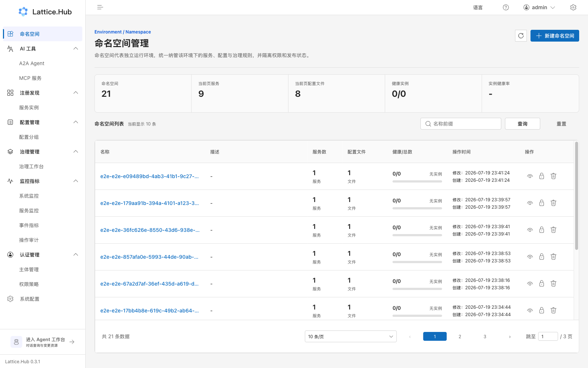Click health progress bar of e2e-e2e-e09489bd row

point(417,181)
